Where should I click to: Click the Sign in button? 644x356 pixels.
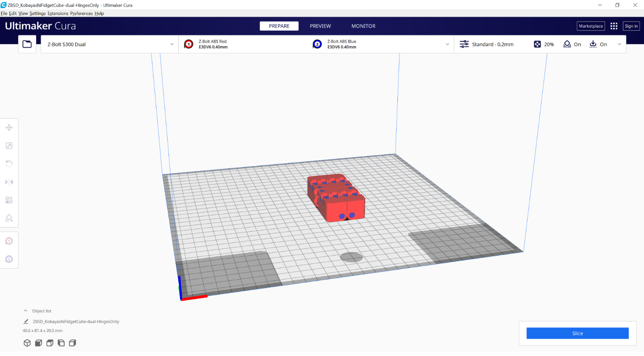[x=631, y=26]
